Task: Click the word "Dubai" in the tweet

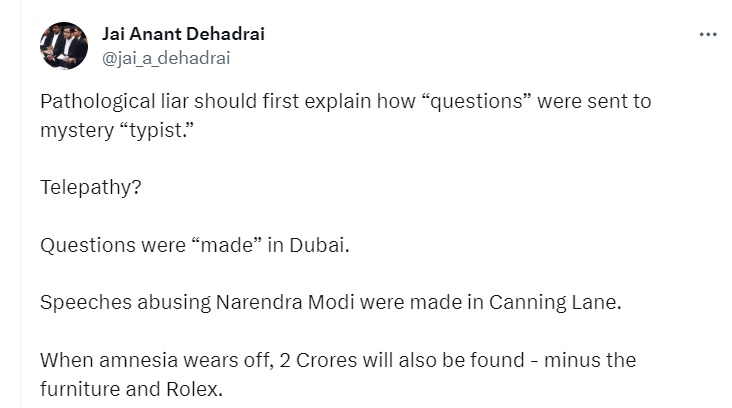Action: click(x=317, y=245)
